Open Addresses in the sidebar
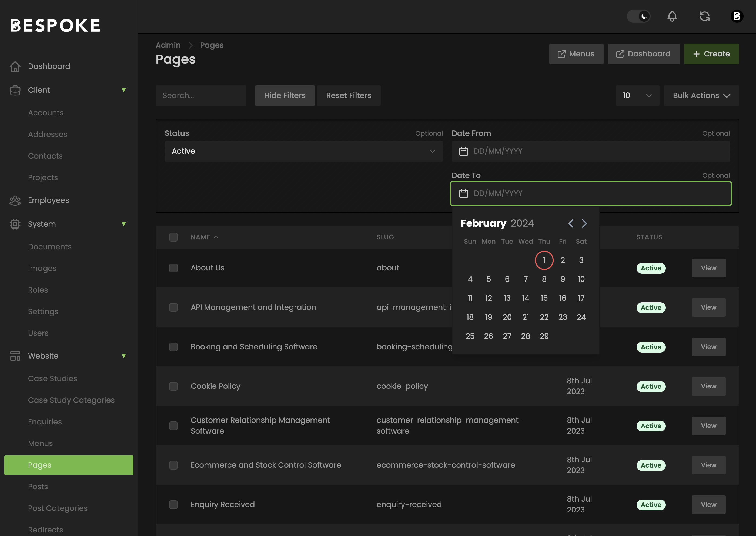This screenshot has width=756, height=536. pyautogui.click(x=48, y=134)
